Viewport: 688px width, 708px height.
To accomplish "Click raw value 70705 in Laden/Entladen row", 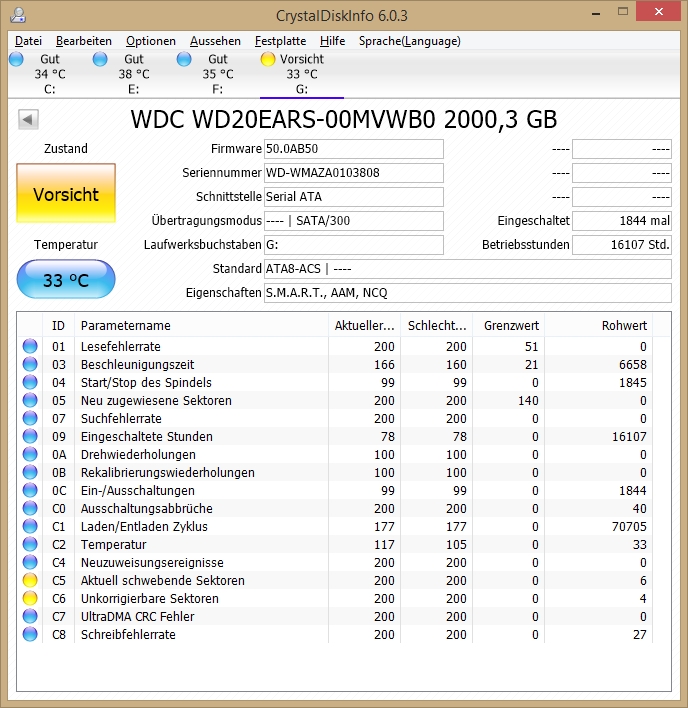I will pos(629,526).
